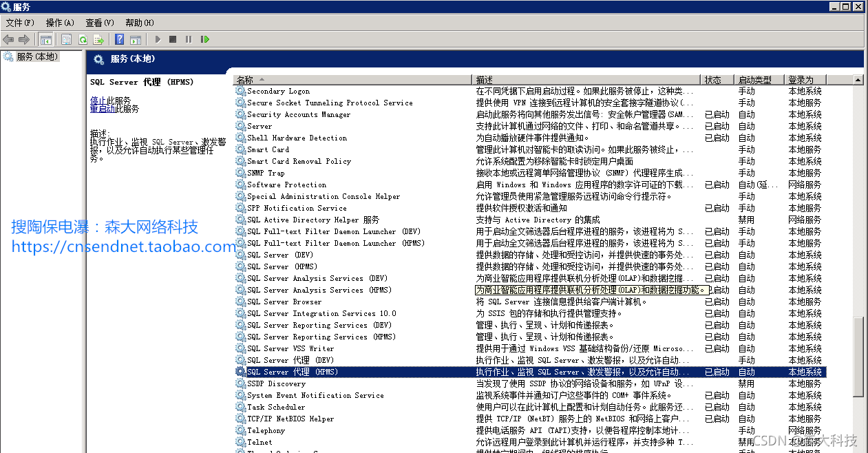
Task: Select SQL Server Reporting Services (DEV)
Action: tap(319, 325)
